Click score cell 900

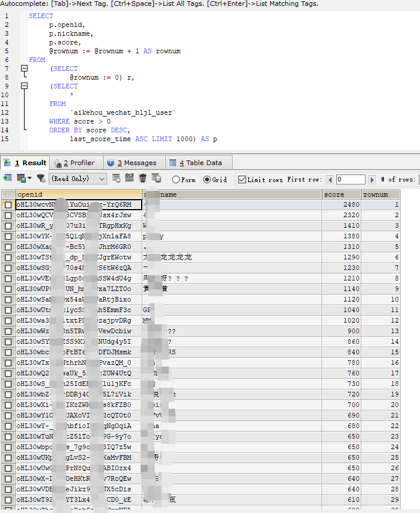pos(342,331)
